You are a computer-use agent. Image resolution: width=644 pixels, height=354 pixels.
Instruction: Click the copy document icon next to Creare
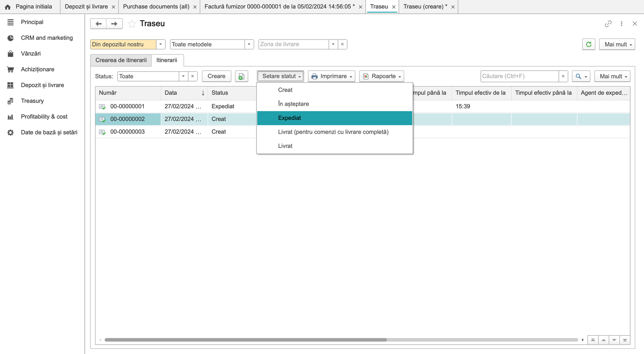coord(241,76)
